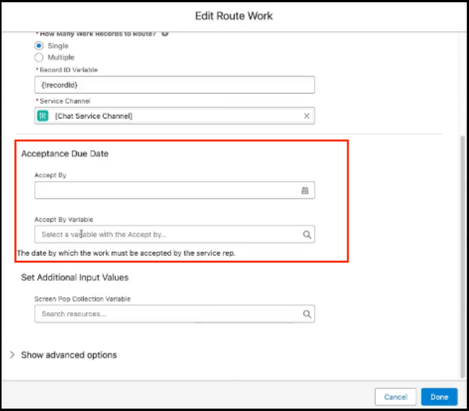The width and height of the screenshot is (469, 411).
Task: Click the Screen Pop Collection Variable search box
Action: coord(174,314)
